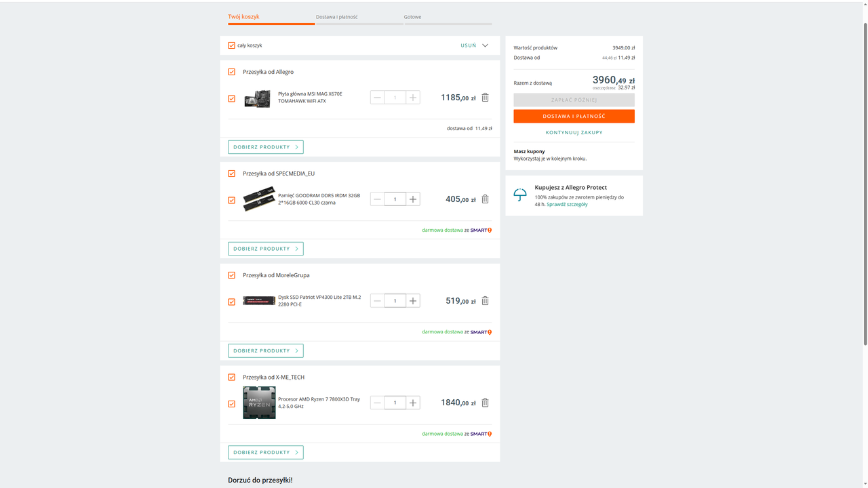Expand the chevron next to USUŃ
This screenshot has height=488, width=868.
tap(485, 45)
